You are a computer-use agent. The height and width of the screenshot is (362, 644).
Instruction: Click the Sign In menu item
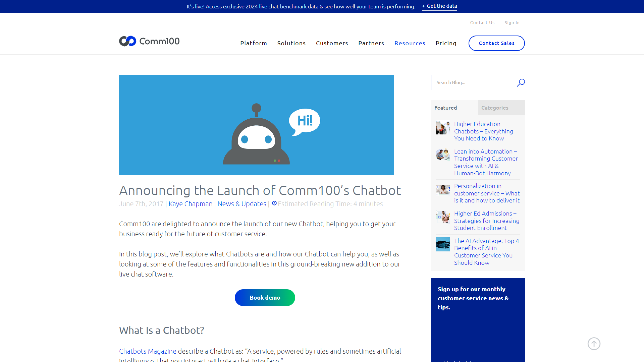pos(512,22)
